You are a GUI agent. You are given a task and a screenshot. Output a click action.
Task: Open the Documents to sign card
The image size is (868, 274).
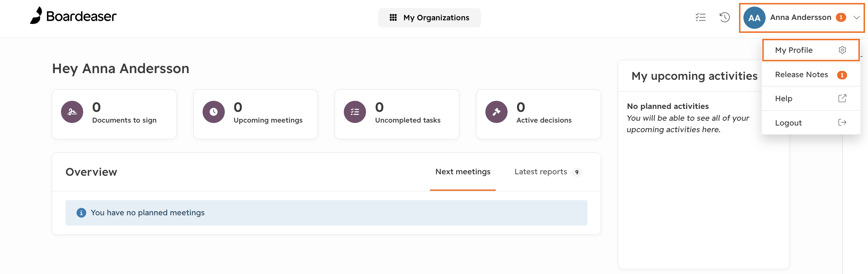click(114, 114)
